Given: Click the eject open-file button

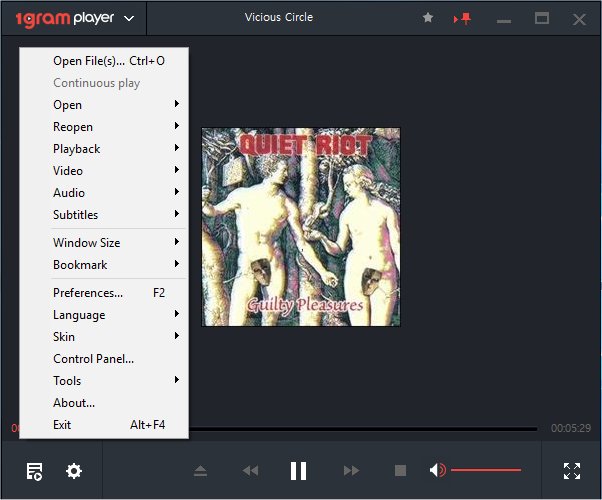Looking at the screenshot, I should coord(200,471).
